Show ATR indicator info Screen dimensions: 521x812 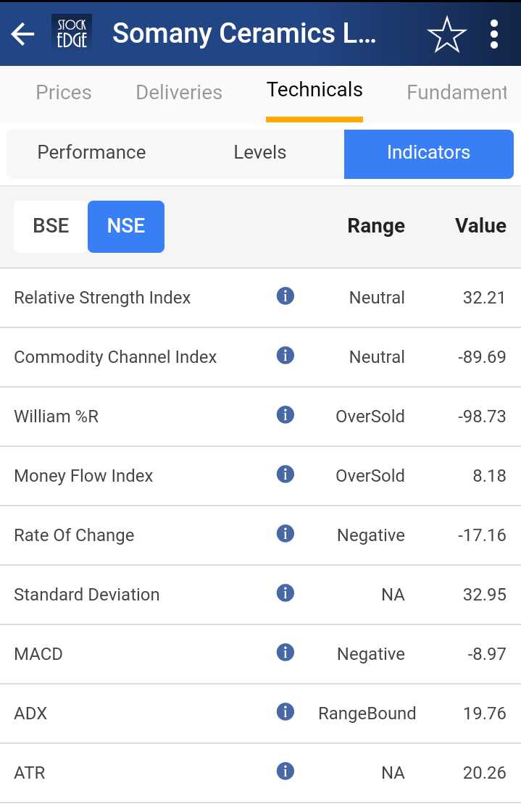click(285, 771)
